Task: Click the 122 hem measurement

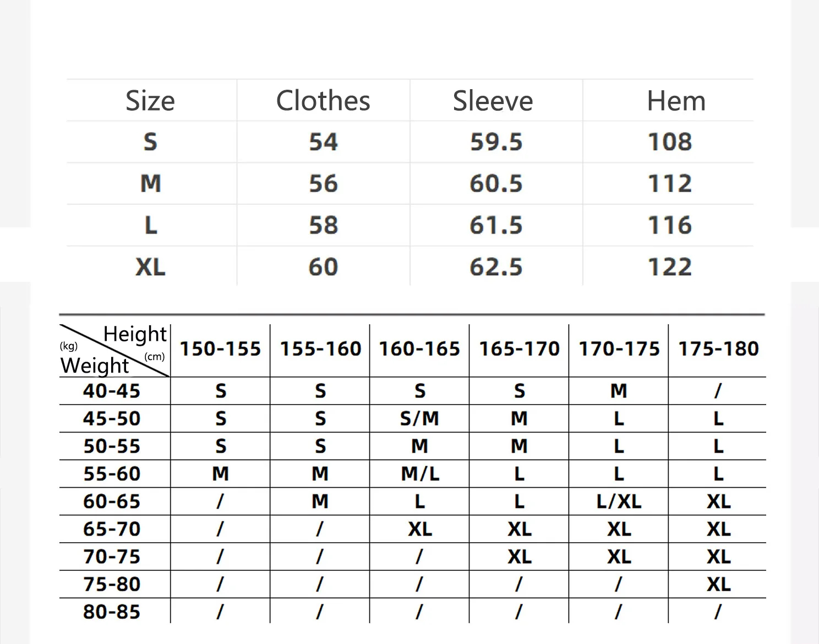Action: (670, 268)
